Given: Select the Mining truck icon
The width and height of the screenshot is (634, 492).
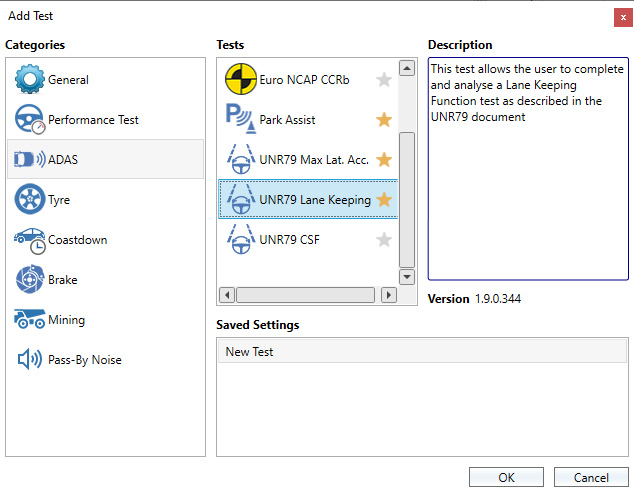Looking at the screenshot, I should 29,320.
